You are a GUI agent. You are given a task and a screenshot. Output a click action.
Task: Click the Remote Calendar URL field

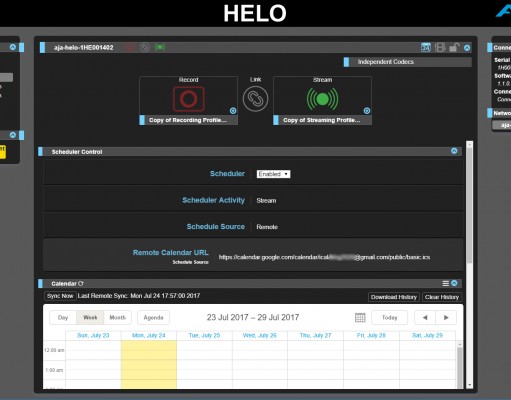point(324,257)
